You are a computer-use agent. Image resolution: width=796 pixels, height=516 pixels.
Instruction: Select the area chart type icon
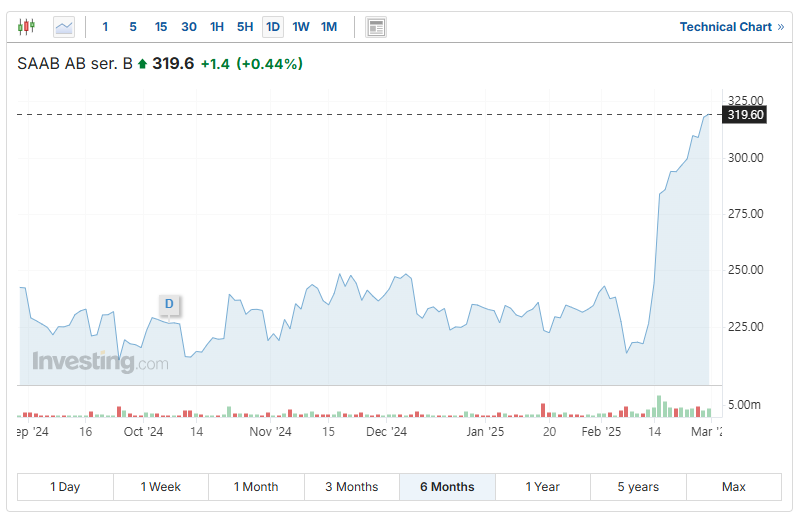click(64, 27)
